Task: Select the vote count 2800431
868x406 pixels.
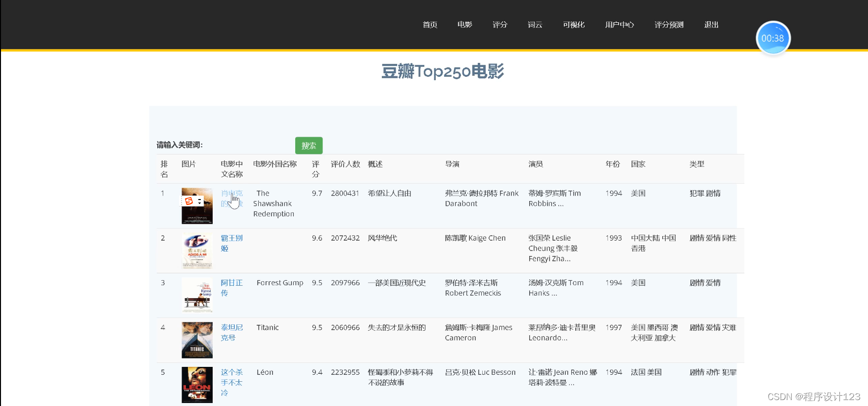Action: pyautogui.click(x=345, y=193)
